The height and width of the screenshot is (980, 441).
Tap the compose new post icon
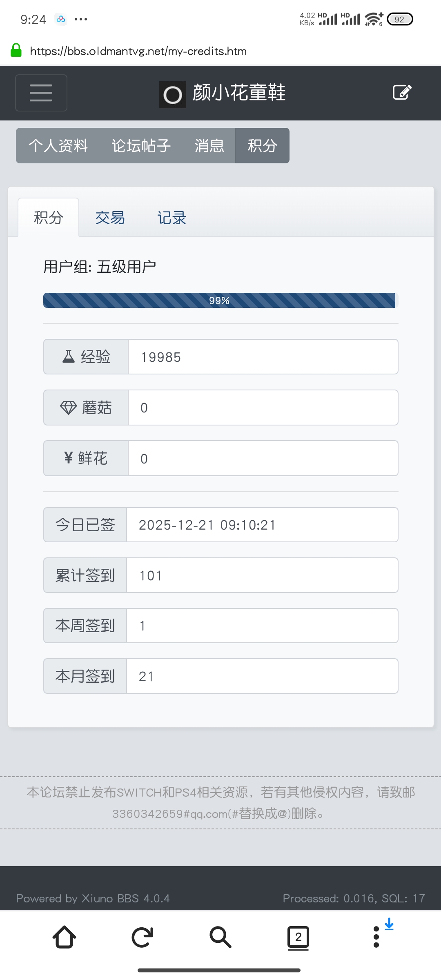(x=401, y=92)
